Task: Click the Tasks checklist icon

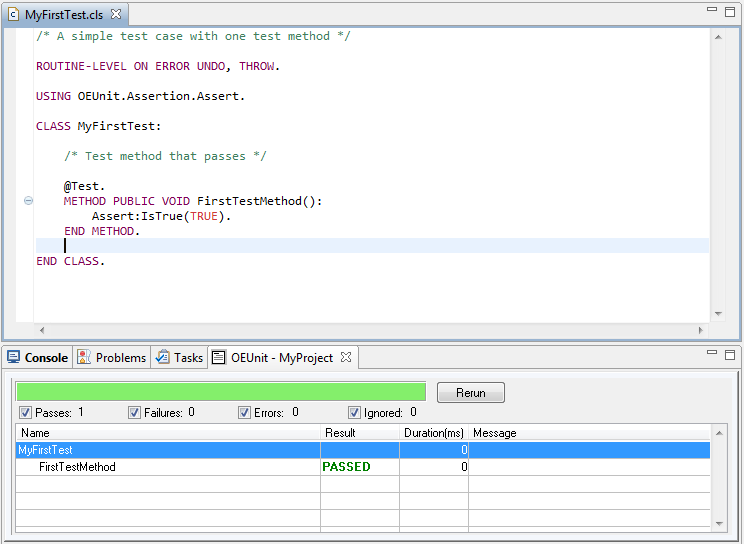Action: click(163, 357)
